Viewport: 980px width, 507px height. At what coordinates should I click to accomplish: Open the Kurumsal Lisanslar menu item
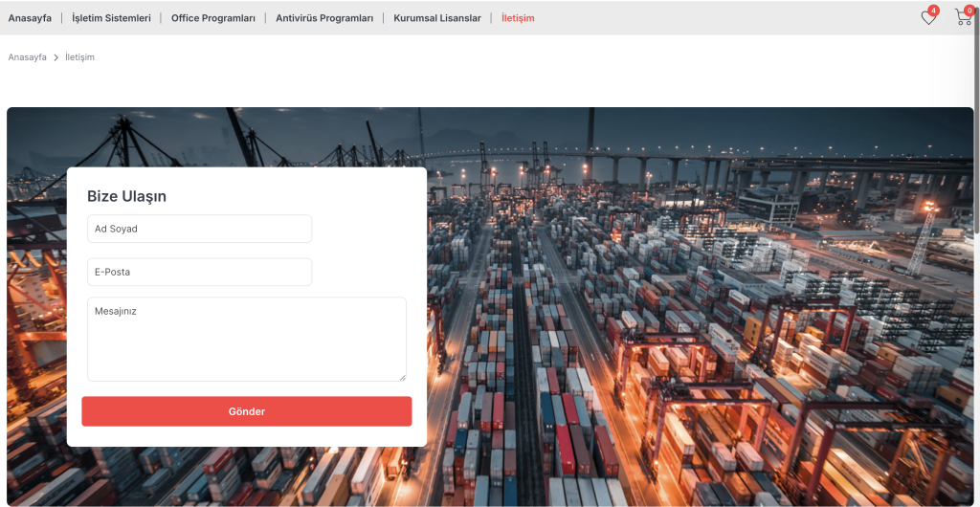point(437,18)
